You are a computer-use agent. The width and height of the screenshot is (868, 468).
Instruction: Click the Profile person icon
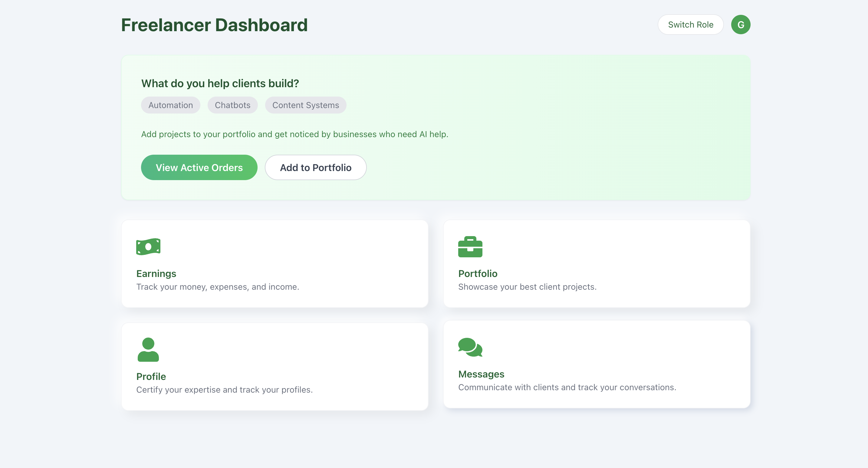click(x=148, y=349)
